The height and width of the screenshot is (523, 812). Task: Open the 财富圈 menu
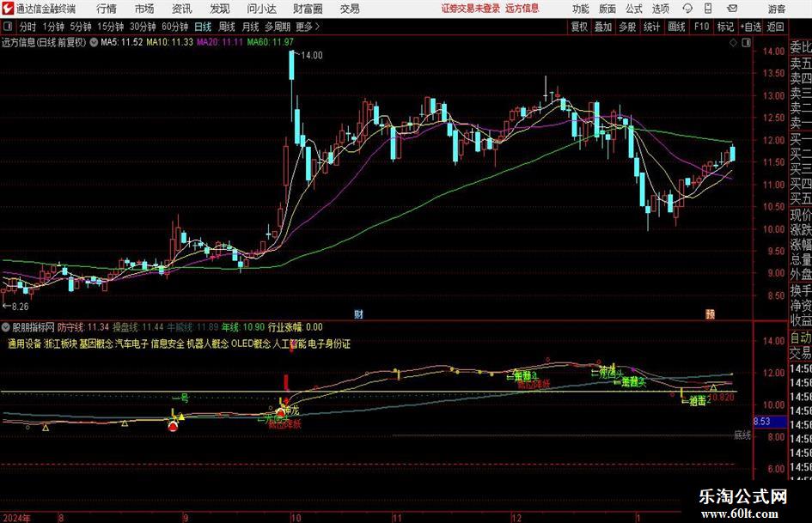[308, 9]
